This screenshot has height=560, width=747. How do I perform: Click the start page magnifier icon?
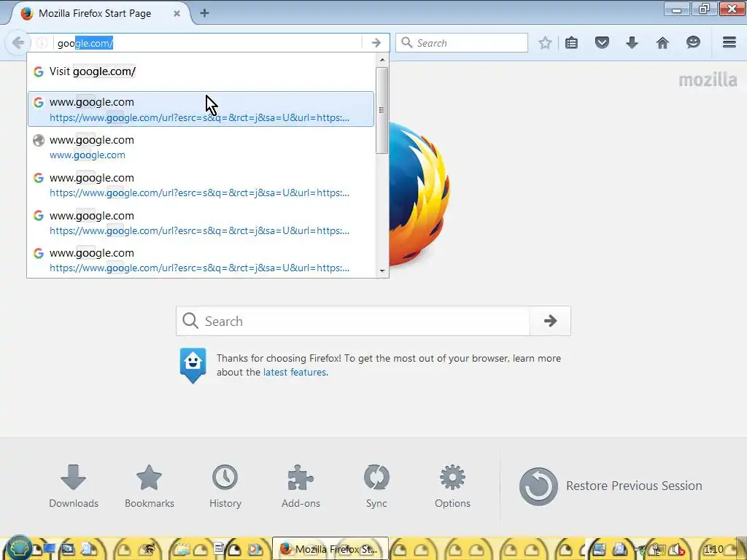[x=190, y=321]
